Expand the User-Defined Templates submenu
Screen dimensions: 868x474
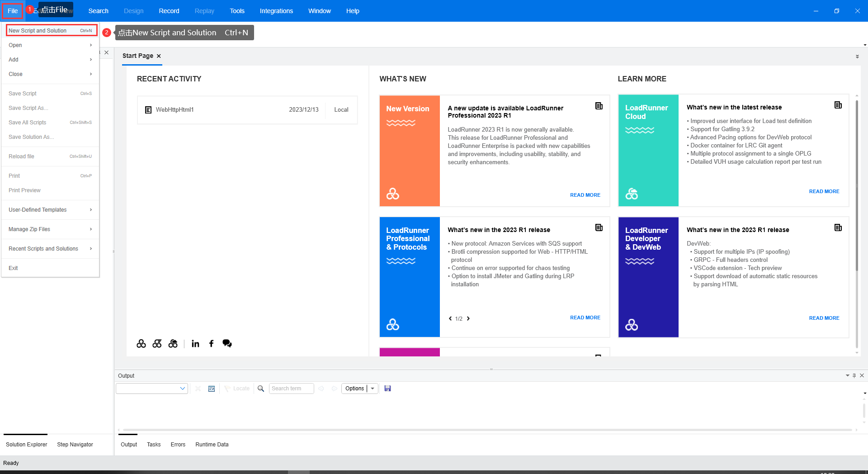[50, 210]
